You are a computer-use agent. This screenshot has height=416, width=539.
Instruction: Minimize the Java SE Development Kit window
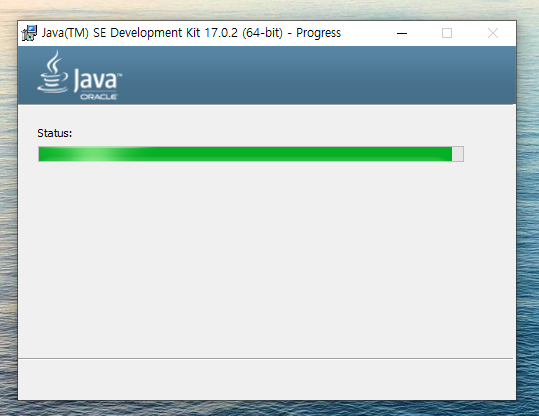point(402,33)
